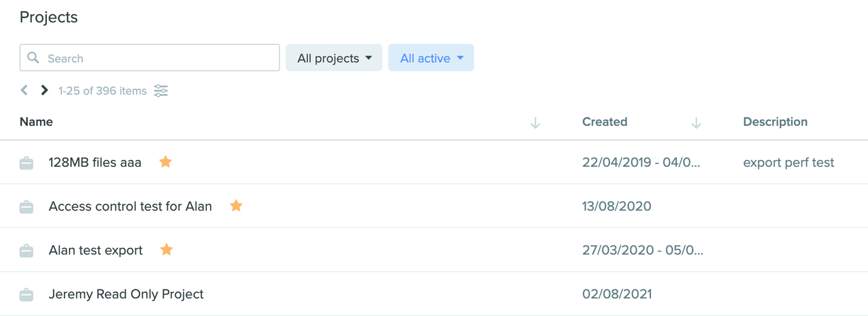
Task: Click the Name column header
Action: click(36, 122)
